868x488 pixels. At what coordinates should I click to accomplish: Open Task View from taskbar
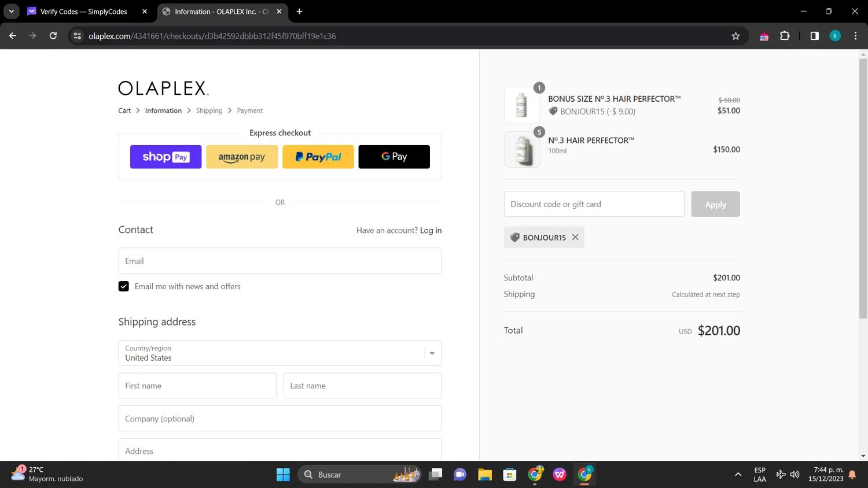tap(435, 475)
